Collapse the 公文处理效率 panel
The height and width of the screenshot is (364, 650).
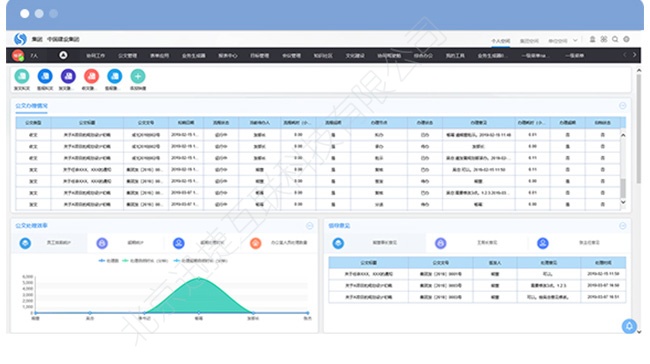(310, 226)
